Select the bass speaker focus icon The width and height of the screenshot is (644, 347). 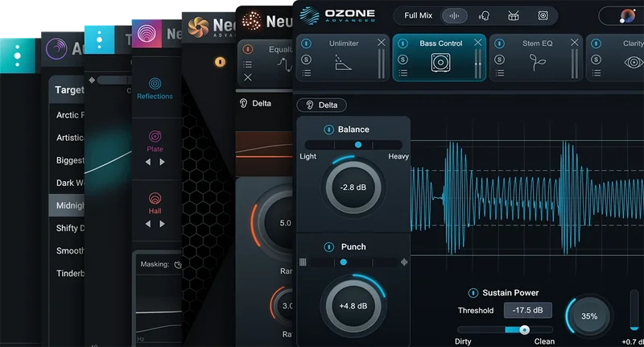tap(543, 16)
